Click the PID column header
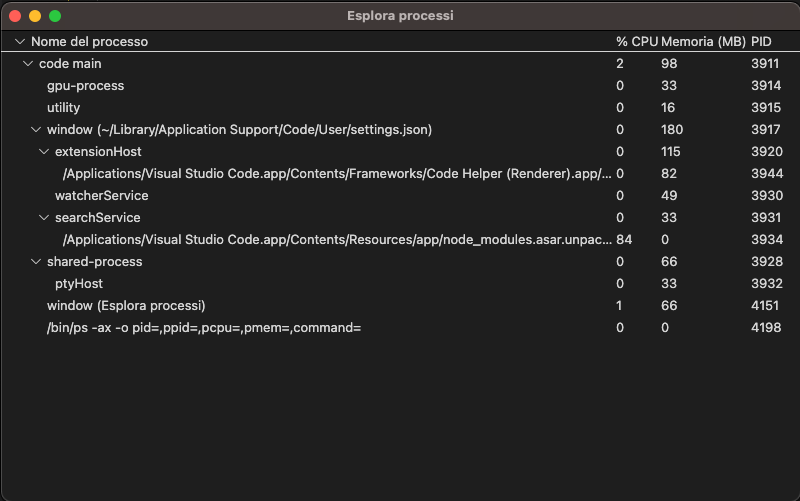 pyautogui.click(x=761, y=41)
